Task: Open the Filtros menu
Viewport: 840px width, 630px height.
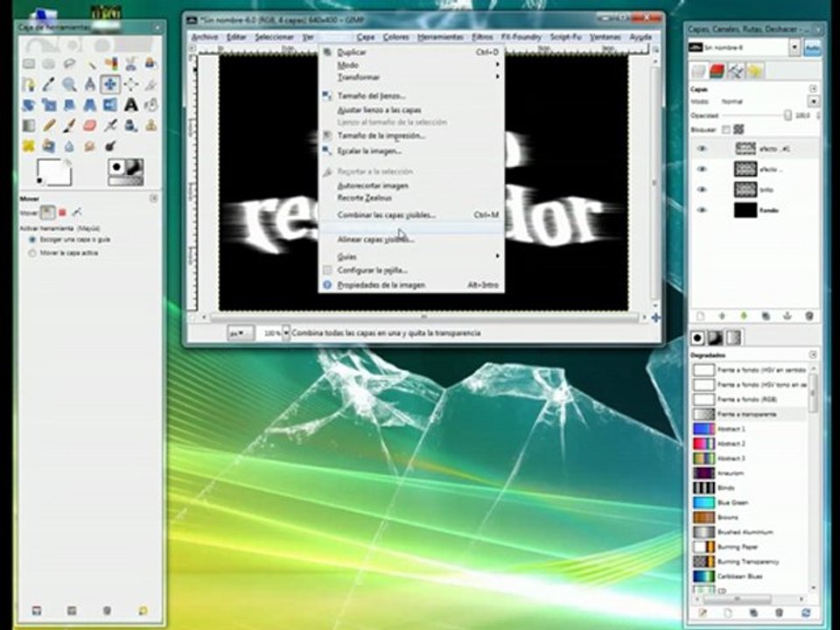Action: click(x=482, y=37)
